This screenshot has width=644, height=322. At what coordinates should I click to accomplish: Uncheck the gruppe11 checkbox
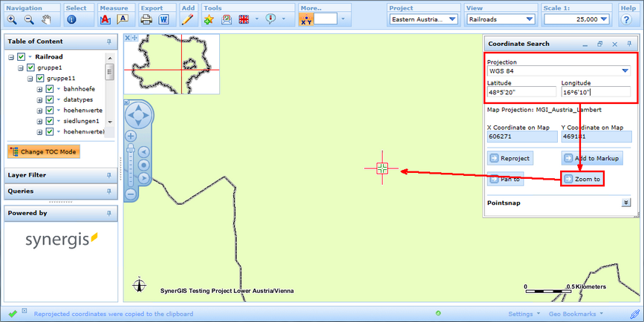click(40, 79)
